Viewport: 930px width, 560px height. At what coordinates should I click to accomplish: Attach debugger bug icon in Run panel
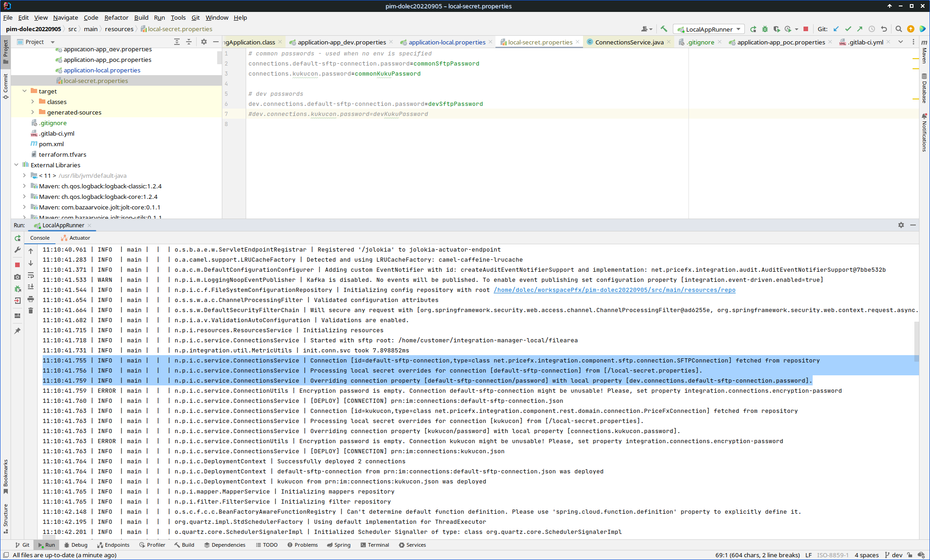(x=17, y=289)
